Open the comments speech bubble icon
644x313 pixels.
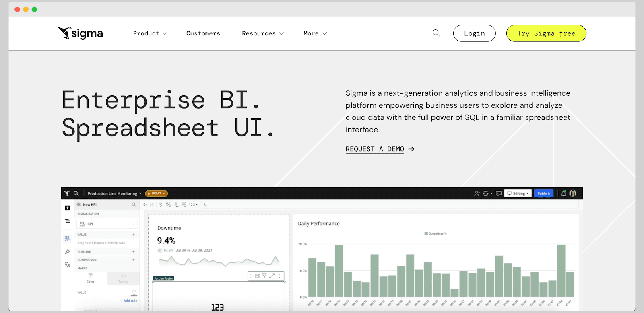pyautogui.click(x=499, y=193)
